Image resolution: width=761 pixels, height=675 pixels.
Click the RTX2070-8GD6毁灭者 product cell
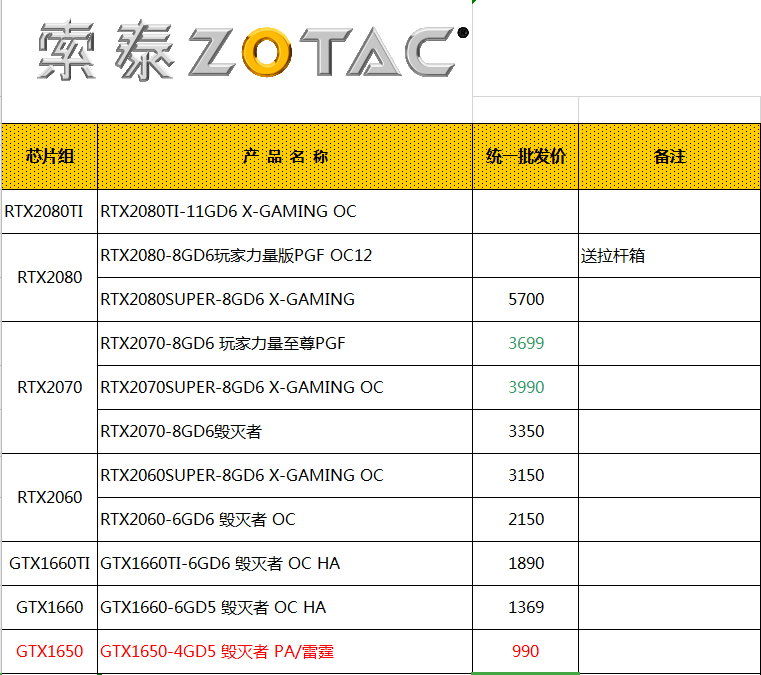285,431
